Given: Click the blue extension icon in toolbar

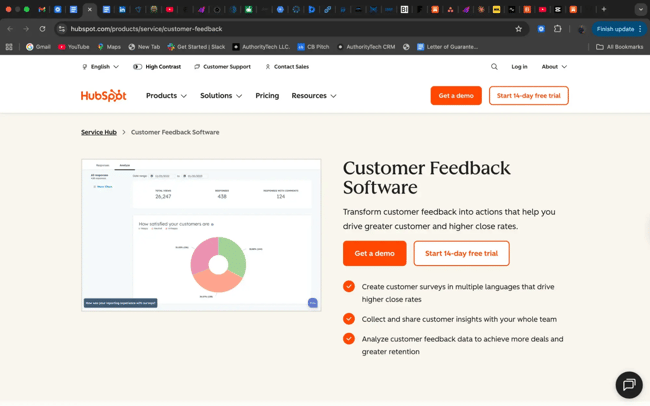Looking at the screenshot, I should 541,29.
